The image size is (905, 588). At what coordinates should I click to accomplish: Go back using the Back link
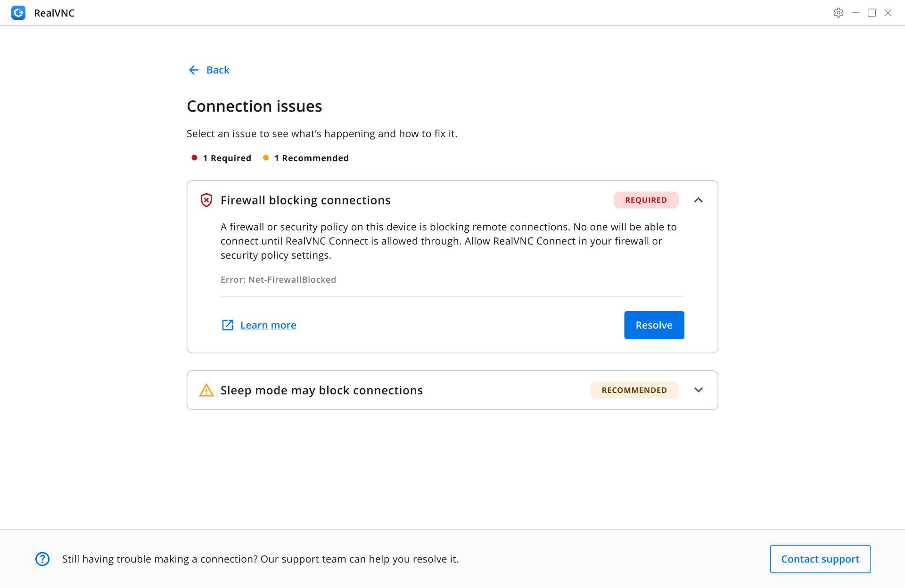218,70
